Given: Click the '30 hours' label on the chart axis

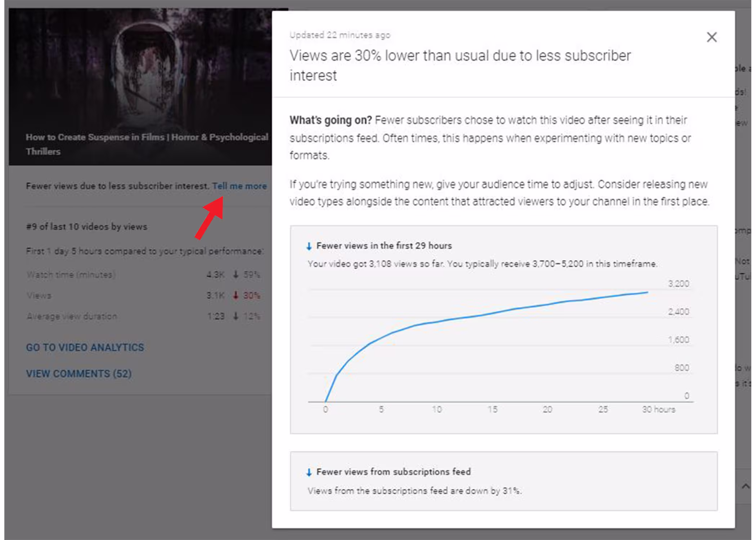Looking at the screenshot, I should tap(658, 409).
